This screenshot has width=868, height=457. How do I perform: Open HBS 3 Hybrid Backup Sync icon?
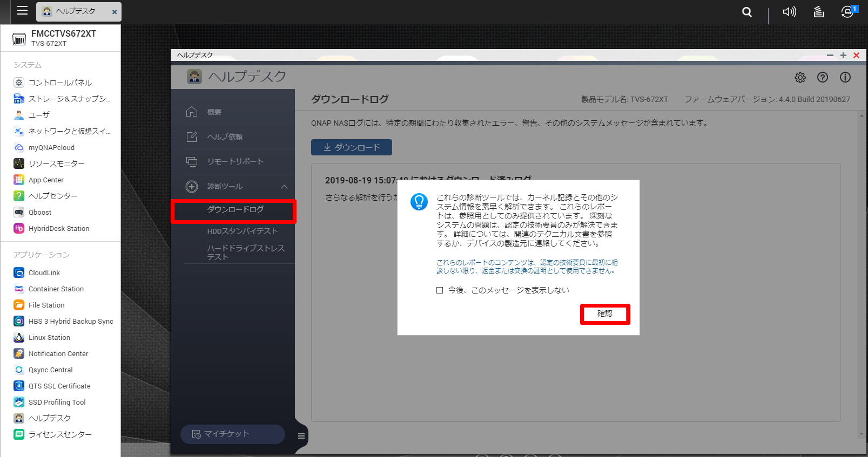19,321
